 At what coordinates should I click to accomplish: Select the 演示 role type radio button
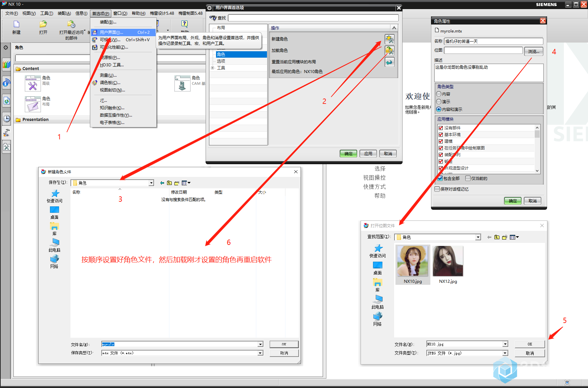439,102
